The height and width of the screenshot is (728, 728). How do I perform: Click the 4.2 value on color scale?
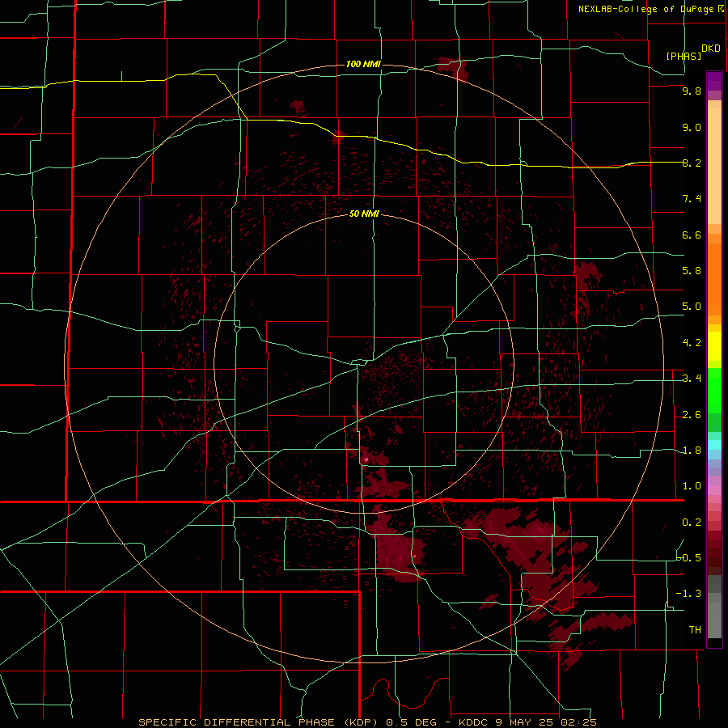692,343
